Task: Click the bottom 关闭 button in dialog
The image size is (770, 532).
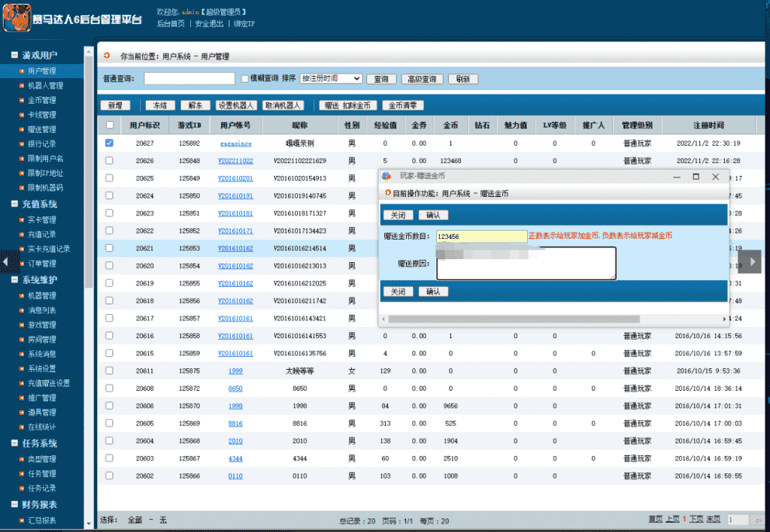Action: tap(398, 292)
